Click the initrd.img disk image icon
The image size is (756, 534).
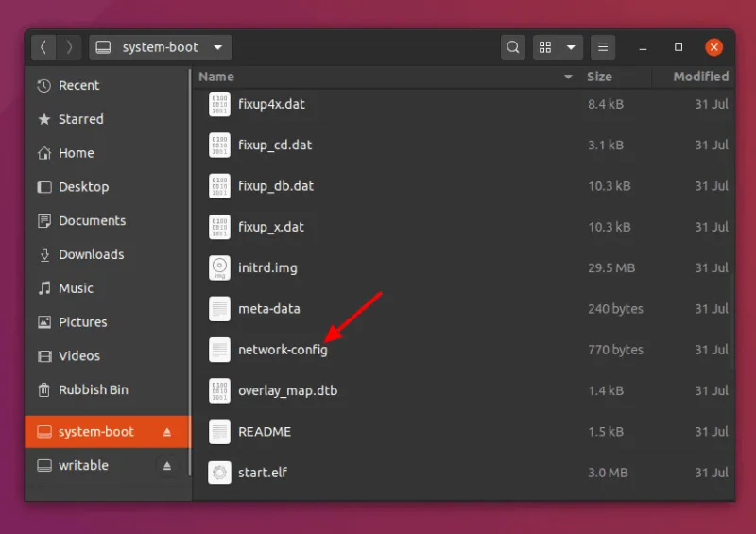(x=219, y=267)
